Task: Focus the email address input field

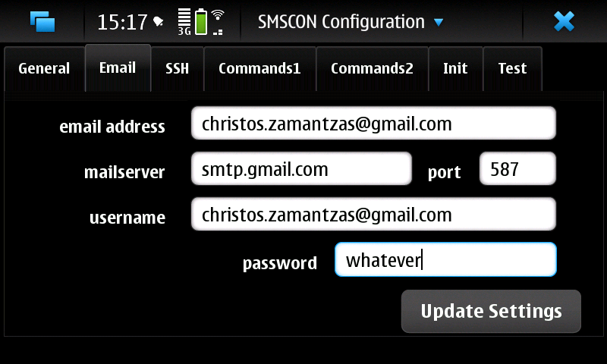Action: pos(373,123)
